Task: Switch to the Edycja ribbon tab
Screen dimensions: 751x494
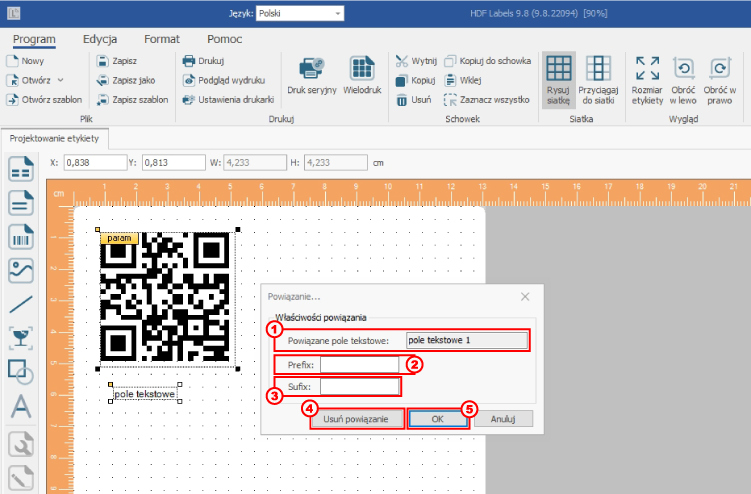Action: point(100,39)
